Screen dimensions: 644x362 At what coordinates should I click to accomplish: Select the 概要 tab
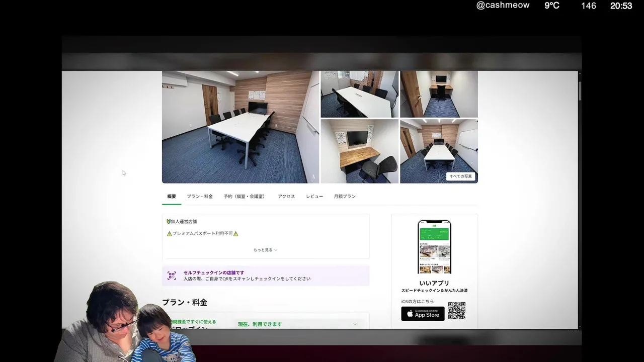(x=172, y=197)
